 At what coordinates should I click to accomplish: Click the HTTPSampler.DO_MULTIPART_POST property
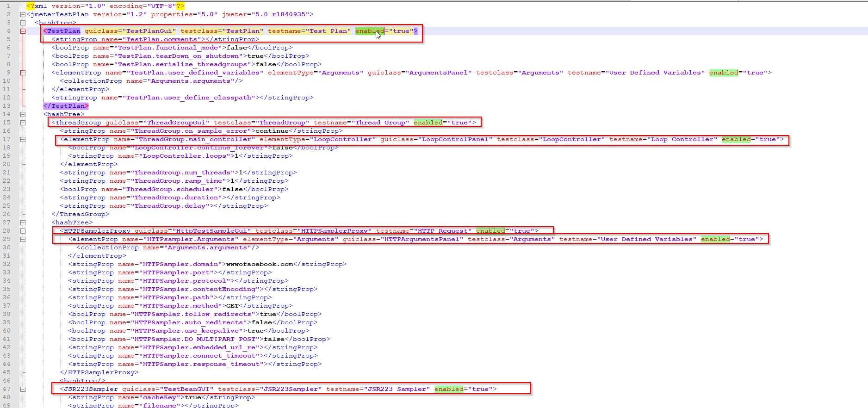click(199, 339)
